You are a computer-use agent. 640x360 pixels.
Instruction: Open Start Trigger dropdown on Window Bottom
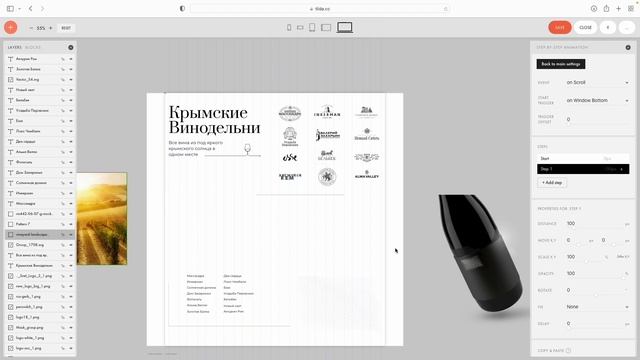pyautogui.click(x=597, y=100)
